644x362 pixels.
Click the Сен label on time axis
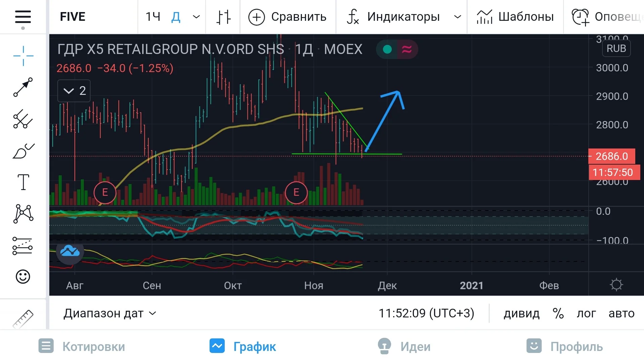pyautogui.click(x=152, y=286)
